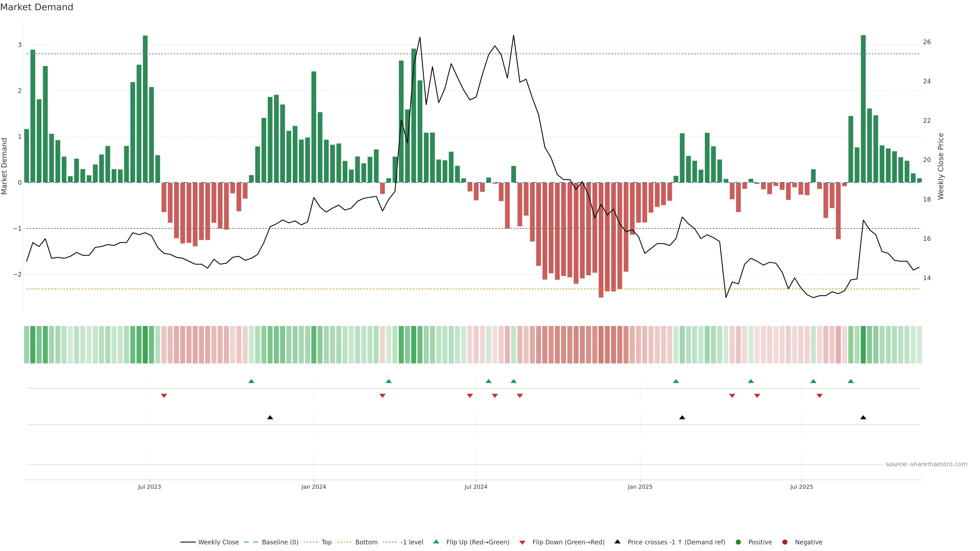This screenshot has height=551, width=980.
Task: Click the green Positive legend dot
Action: (x=738, y=542)
